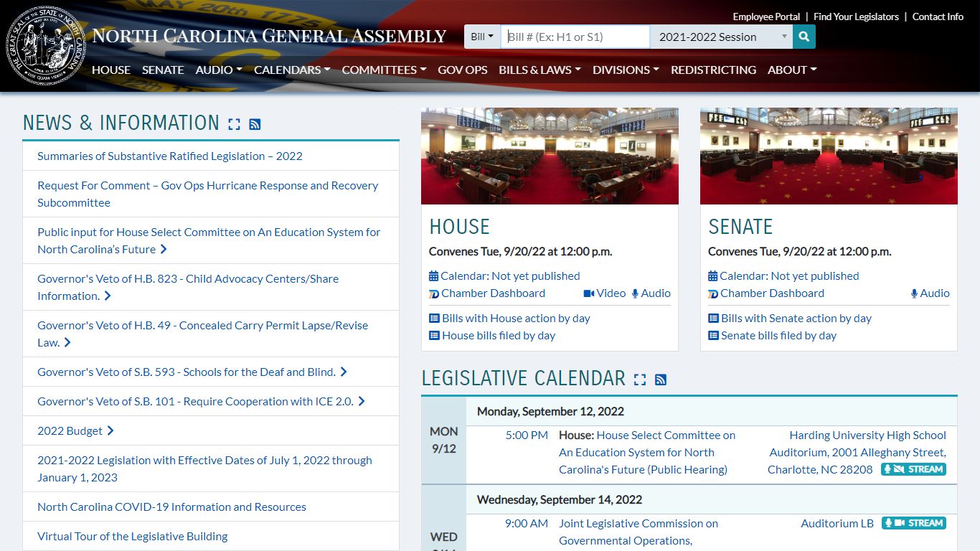Open 2021-2022 Legislation with Effective Dates link
The height and width of the screenshot is (551, 980).
point(204,468)
